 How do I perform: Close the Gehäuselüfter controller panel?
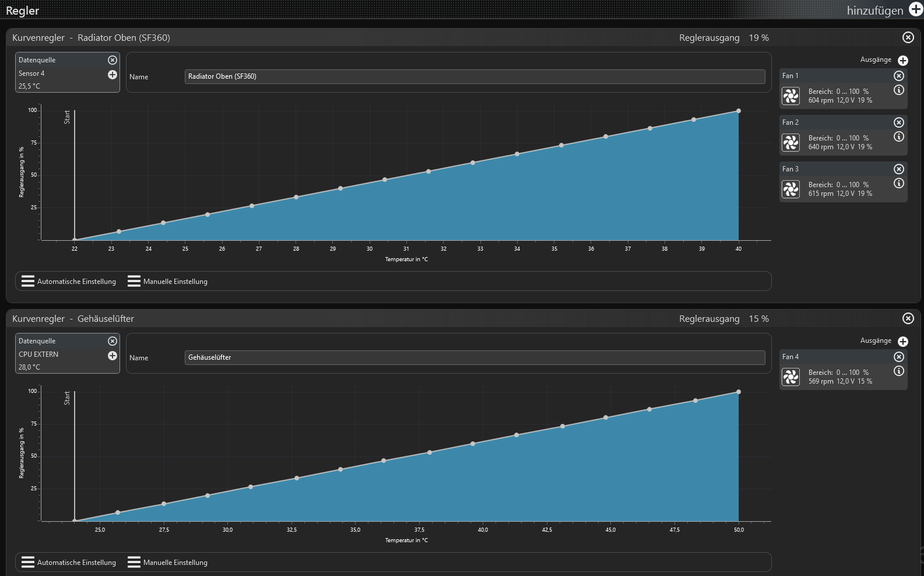908,318
